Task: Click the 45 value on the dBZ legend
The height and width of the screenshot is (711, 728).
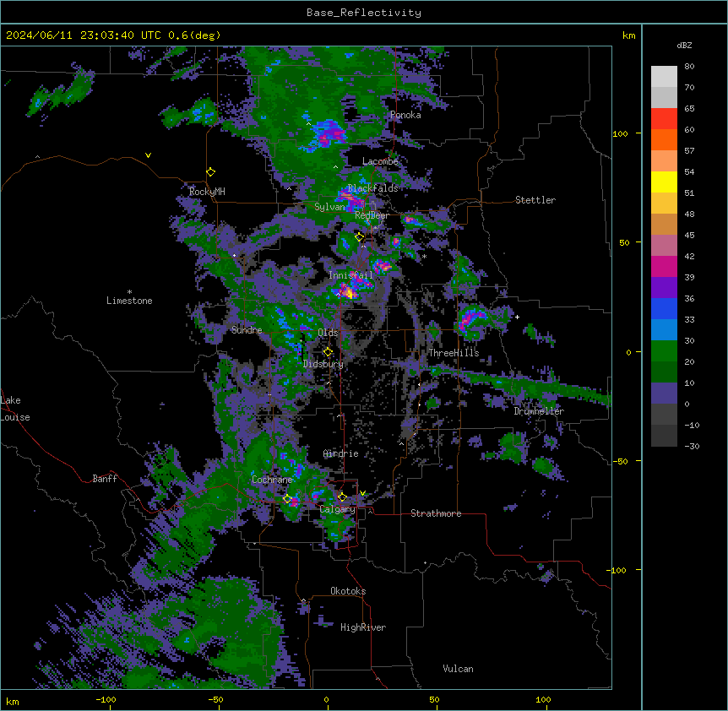Action: click(689, 236)
